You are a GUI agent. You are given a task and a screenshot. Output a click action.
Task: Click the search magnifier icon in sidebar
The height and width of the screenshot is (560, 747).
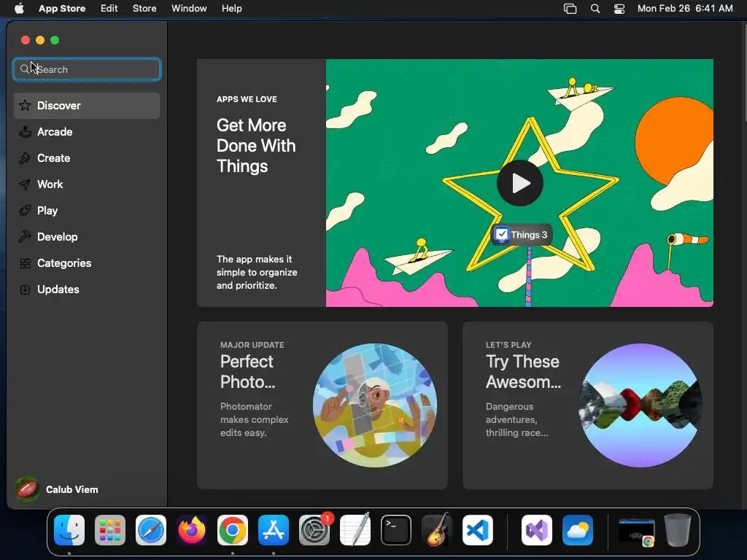click(24, 69)
